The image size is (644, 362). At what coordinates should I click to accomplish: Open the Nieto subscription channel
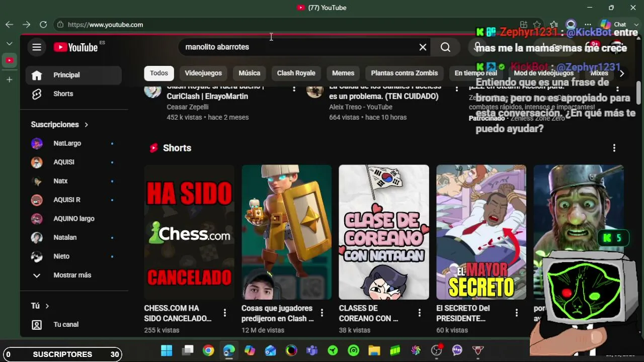(73, 256)
